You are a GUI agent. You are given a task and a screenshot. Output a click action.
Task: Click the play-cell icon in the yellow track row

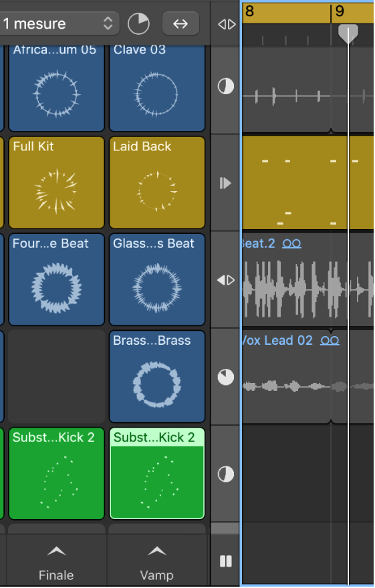(x=225, y=183)
